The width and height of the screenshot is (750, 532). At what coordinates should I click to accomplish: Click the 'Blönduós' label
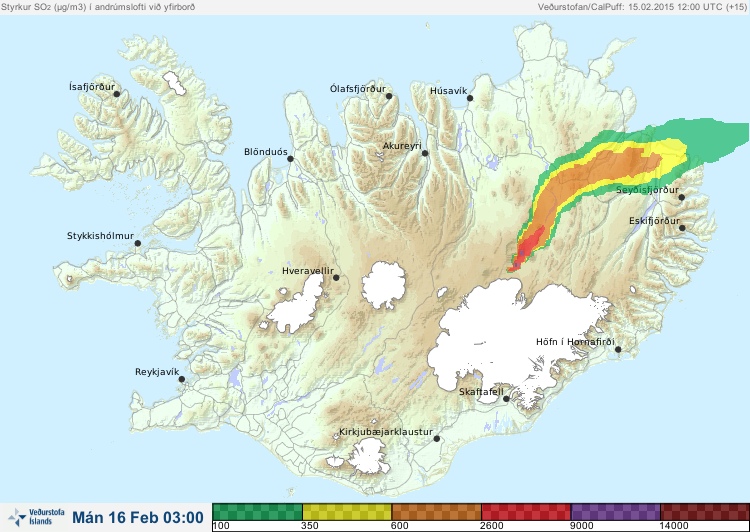pyautogui.click(x=265, y=152)
